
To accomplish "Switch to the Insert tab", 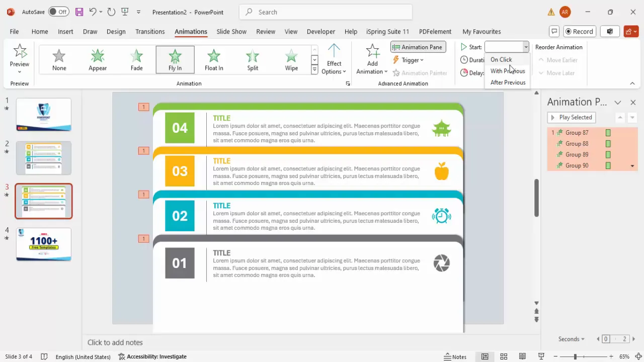I will tap(65, 31).
